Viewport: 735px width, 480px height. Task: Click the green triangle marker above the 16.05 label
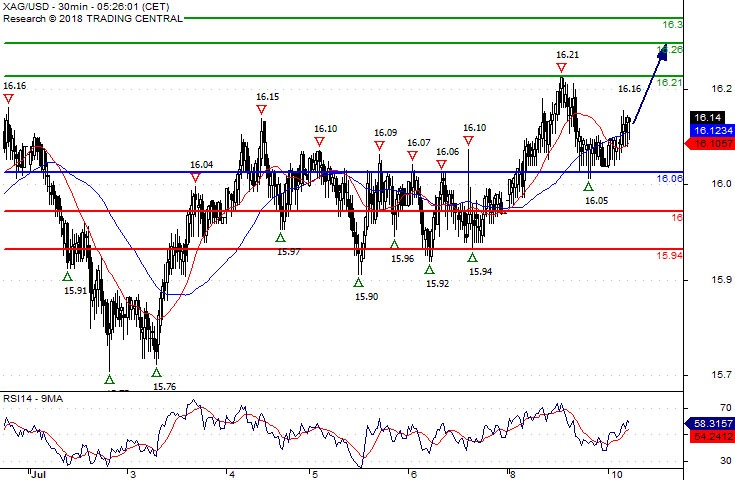(588, 187)
